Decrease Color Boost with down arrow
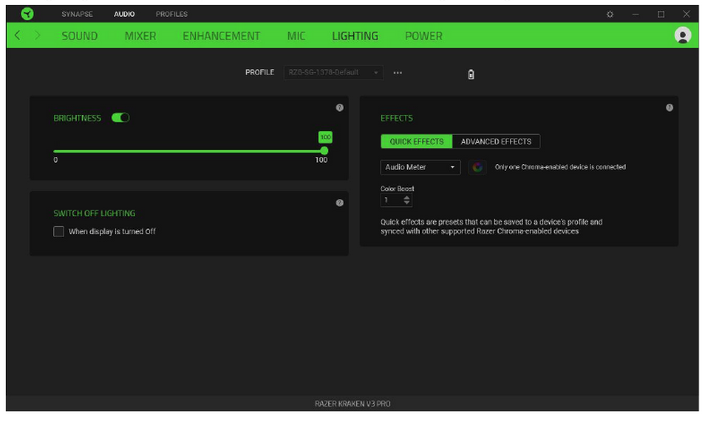704x421 pixels. pos(407,203)
